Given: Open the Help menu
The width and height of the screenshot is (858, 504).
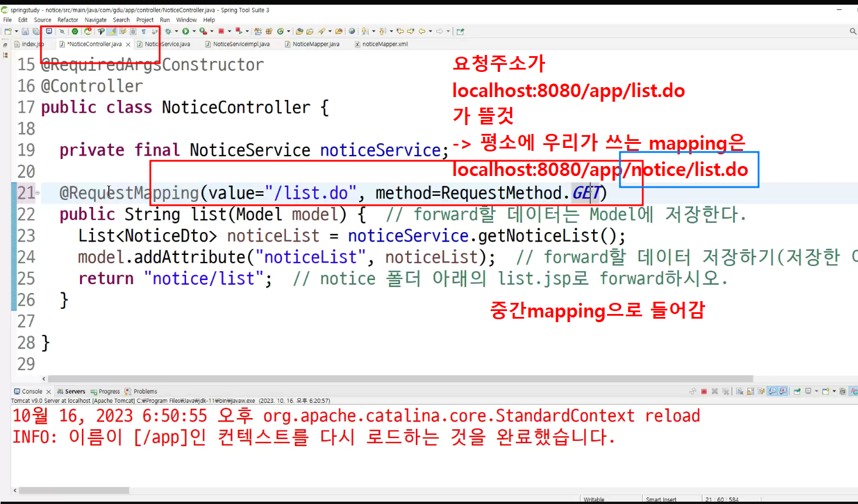Looking at the screenshot, I should tap(209, 20).
